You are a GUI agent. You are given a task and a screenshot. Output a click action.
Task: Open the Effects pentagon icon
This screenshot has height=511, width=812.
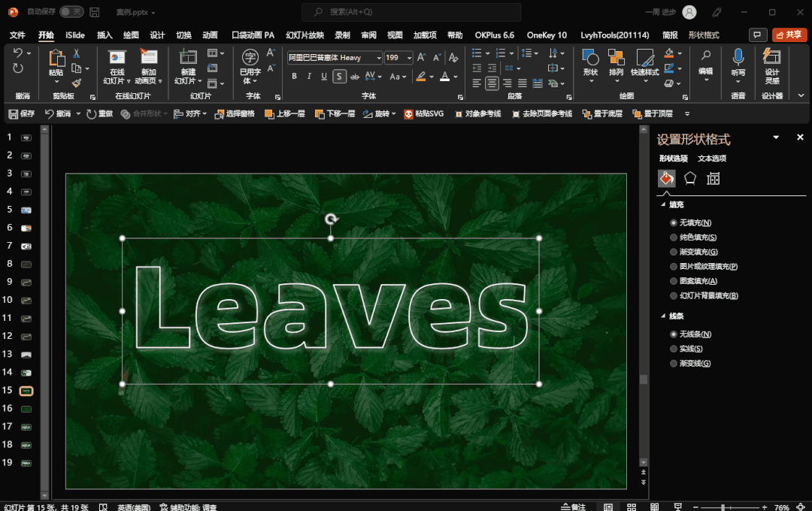pos(689,179)
